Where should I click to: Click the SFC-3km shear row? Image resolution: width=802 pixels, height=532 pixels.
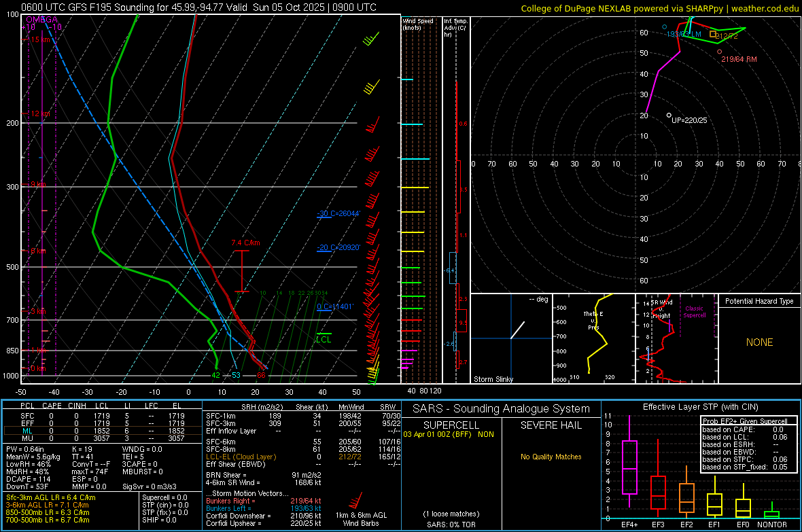[303, 423]
